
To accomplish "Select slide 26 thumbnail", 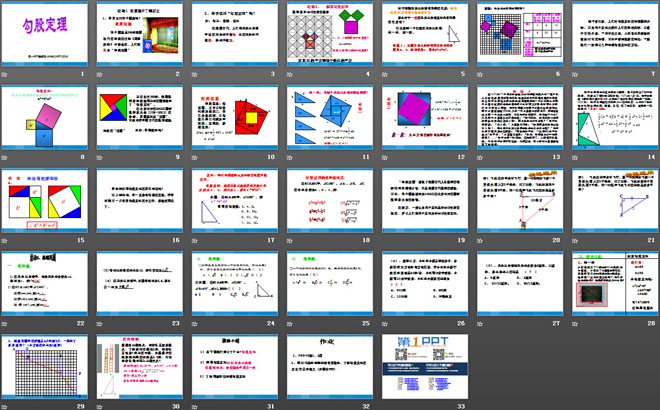I will 425,283.
